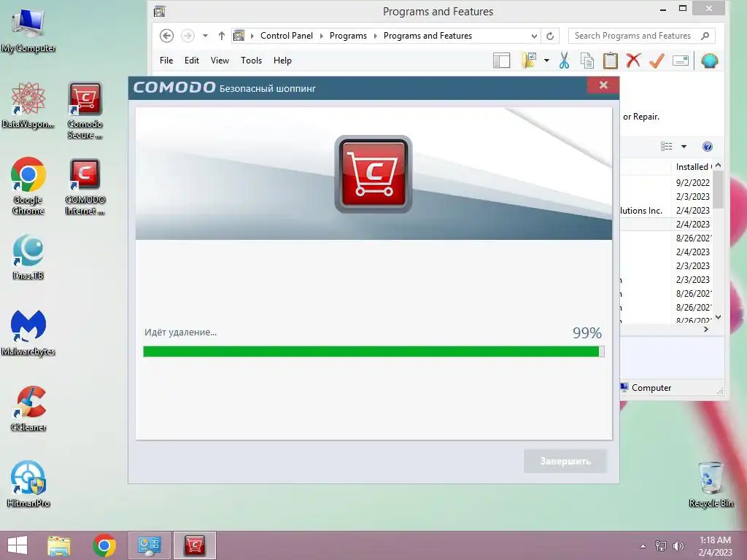Close the COMODO uninstaller dialog

click(603, 85)
